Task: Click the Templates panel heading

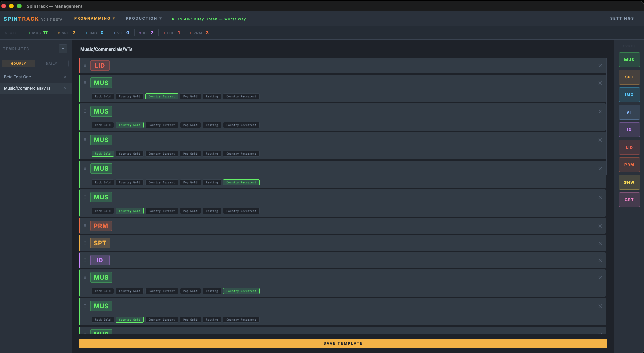Action: 16,49
